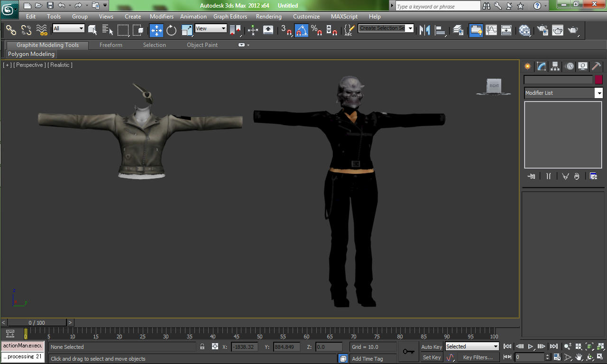Click the Unlink Selection icon
The width and height of the screenshot is (607, 364).
coord(27,30)
